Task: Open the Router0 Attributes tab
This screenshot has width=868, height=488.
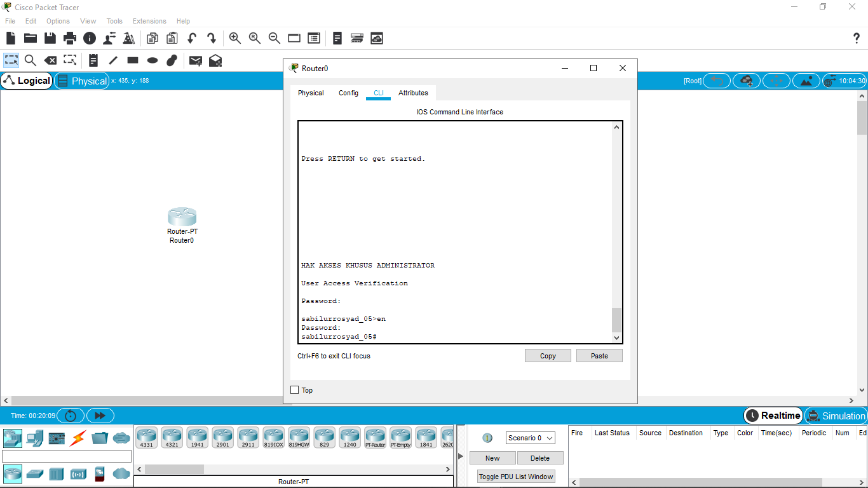Action: pyautogui.click(x=413, y=93)
